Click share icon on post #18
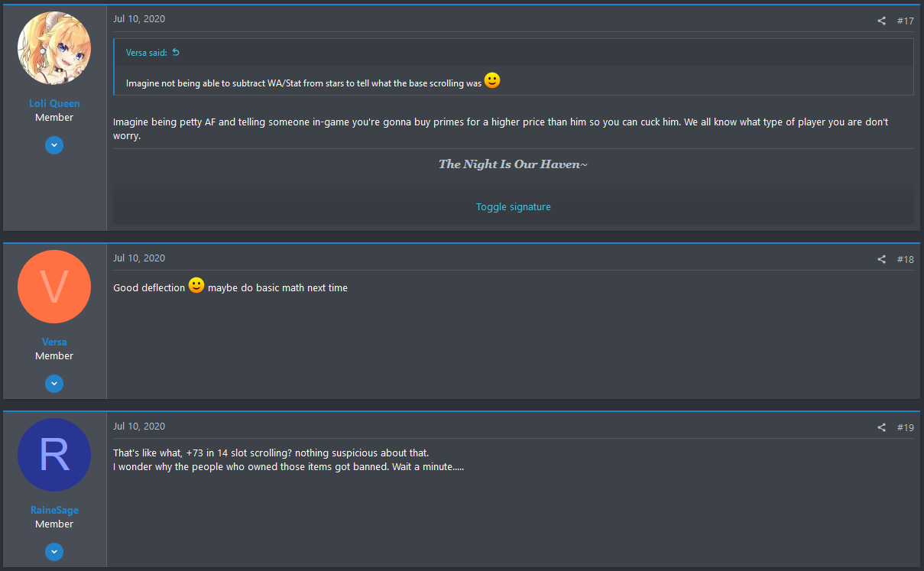Screen dimensions: 924x571 click(881, 259)
